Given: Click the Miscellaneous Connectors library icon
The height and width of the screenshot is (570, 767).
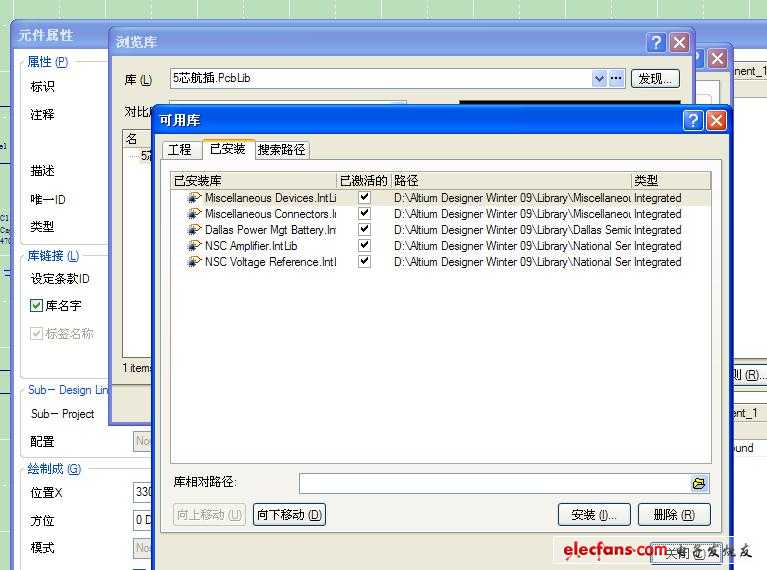Looking at the screenshot, I should tap(194, 214).
